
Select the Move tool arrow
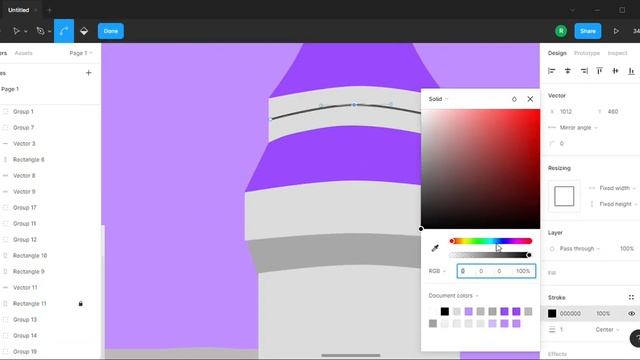16,31
